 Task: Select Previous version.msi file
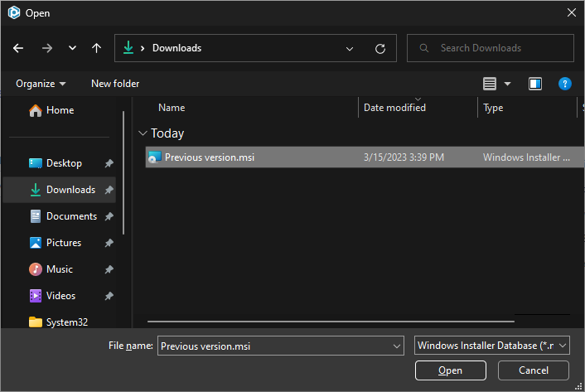[x=365, y=157]
